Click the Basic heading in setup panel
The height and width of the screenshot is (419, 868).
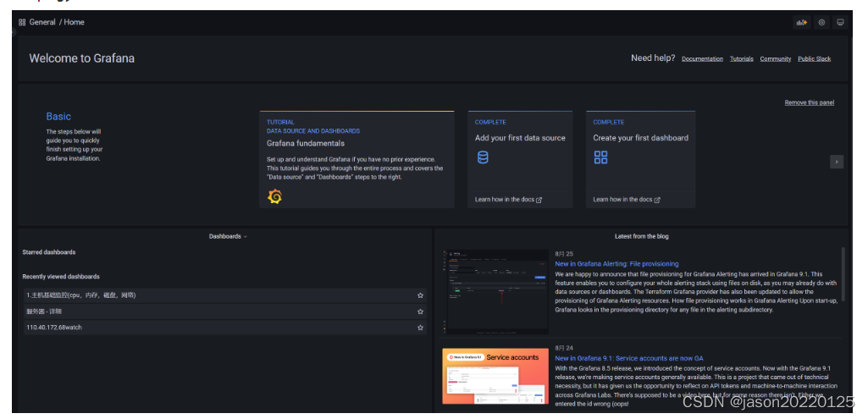click(58, 117)
